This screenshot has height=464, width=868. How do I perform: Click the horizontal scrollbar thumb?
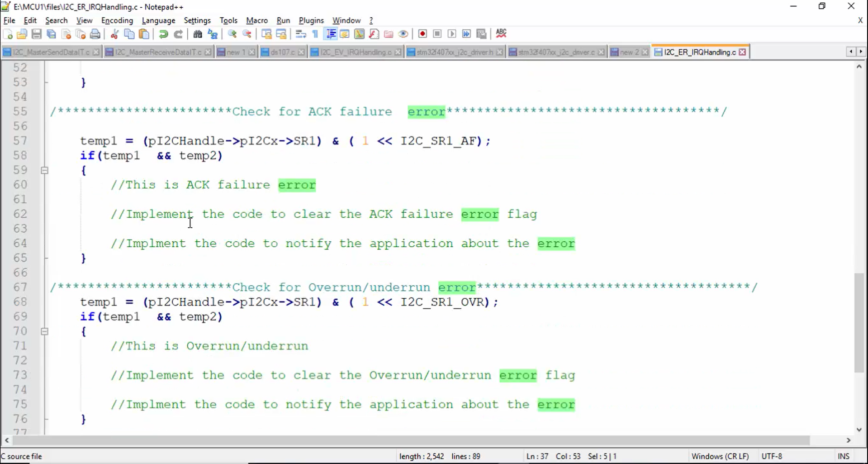410,440
